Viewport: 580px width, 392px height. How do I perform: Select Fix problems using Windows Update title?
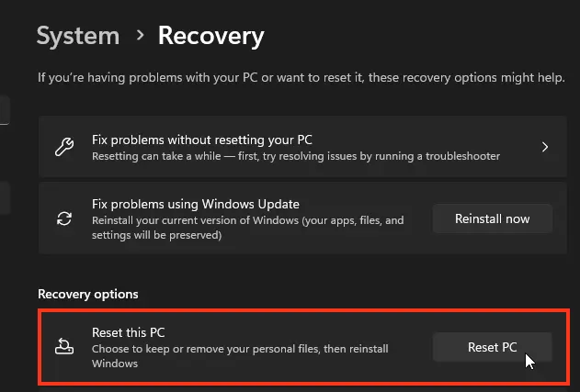196,204
